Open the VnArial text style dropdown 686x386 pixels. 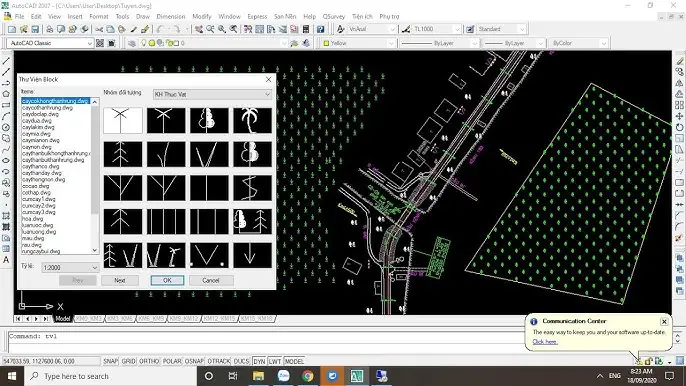(x=372, y=29)
